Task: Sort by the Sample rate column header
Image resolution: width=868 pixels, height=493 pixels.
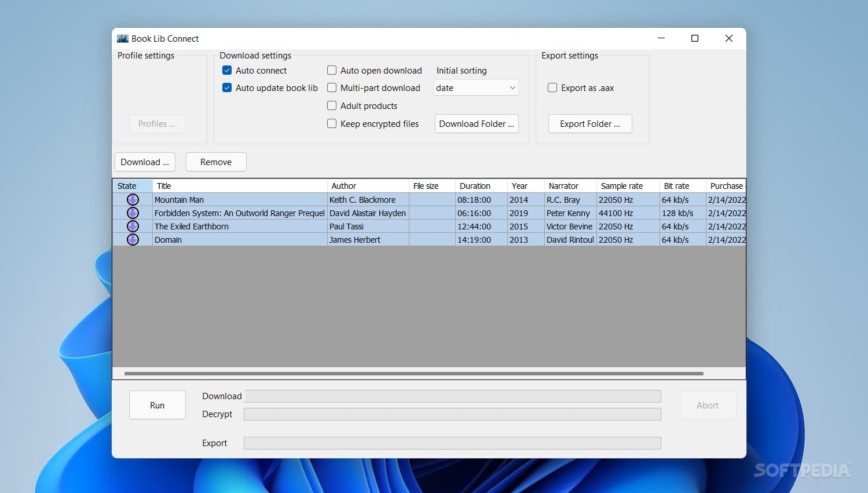Action: (628, 186)
